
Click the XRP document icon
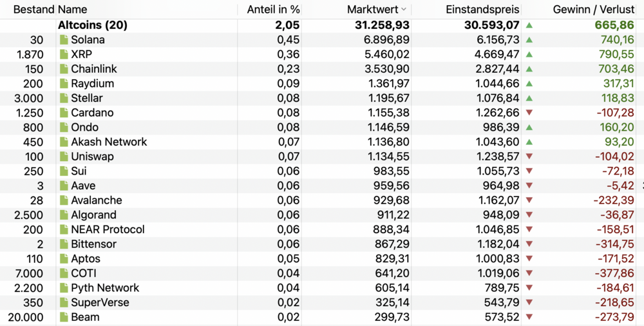(x=64, y=55)
